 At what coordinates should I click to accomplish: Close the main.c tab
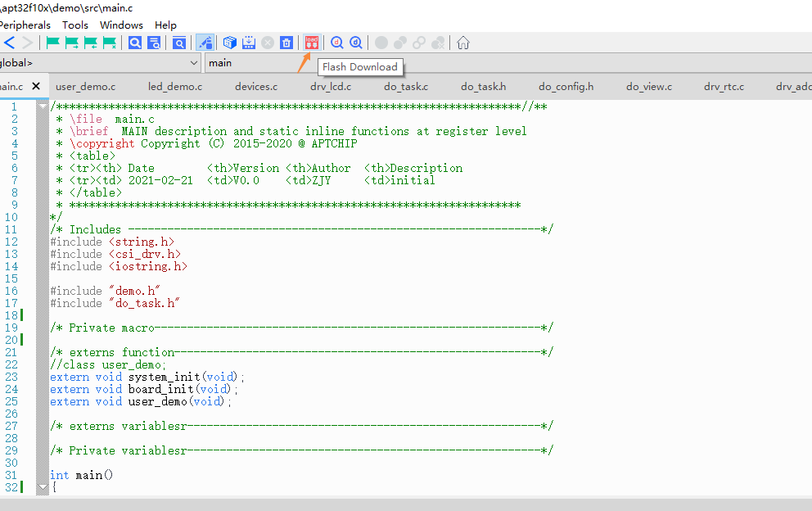[36, 86]
